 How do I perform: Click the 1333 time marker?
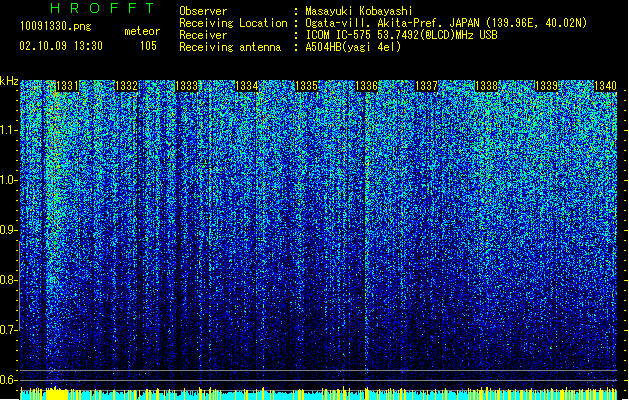click(x=187, y=86)
